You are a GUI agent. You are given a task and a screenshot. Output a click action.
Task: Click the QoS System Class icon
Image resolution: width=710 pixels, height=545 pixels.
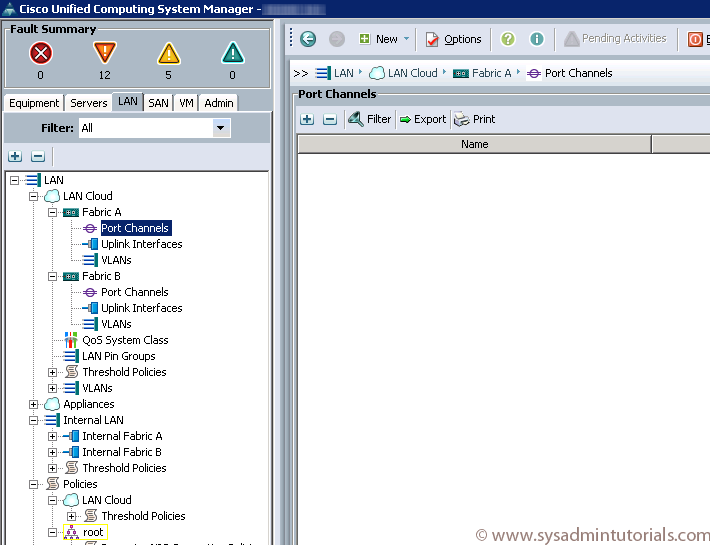(71, 340)
